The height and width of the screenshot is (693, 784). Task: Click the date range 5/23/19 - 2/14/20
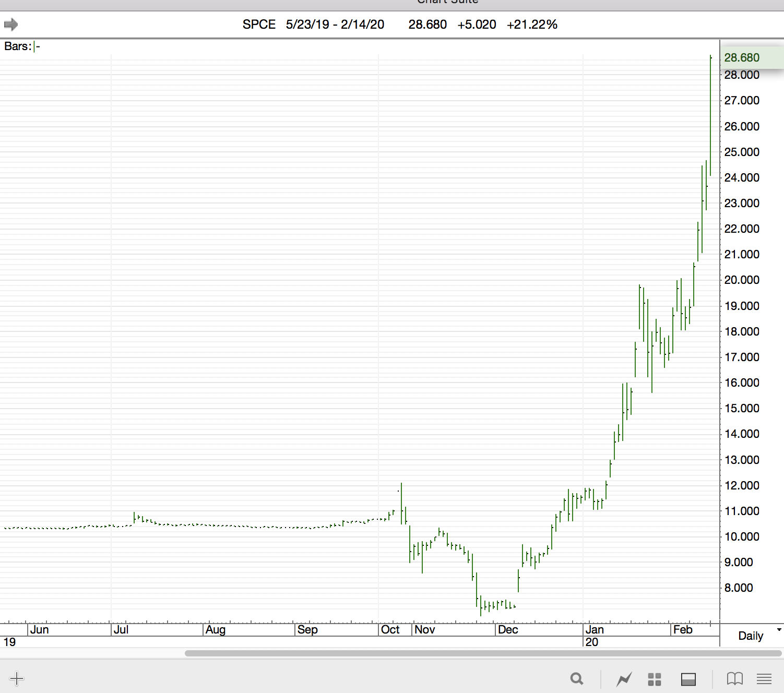tap(335, 25)
